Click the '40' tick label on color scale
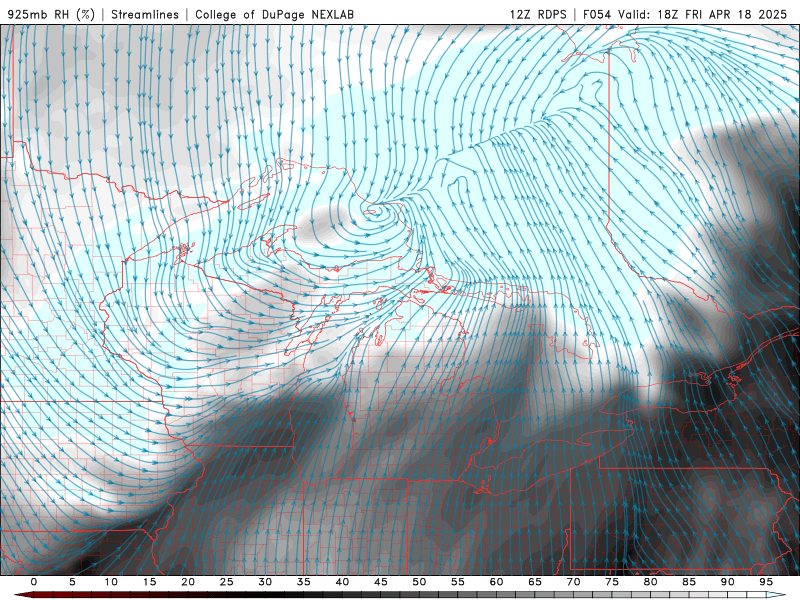 342,582
